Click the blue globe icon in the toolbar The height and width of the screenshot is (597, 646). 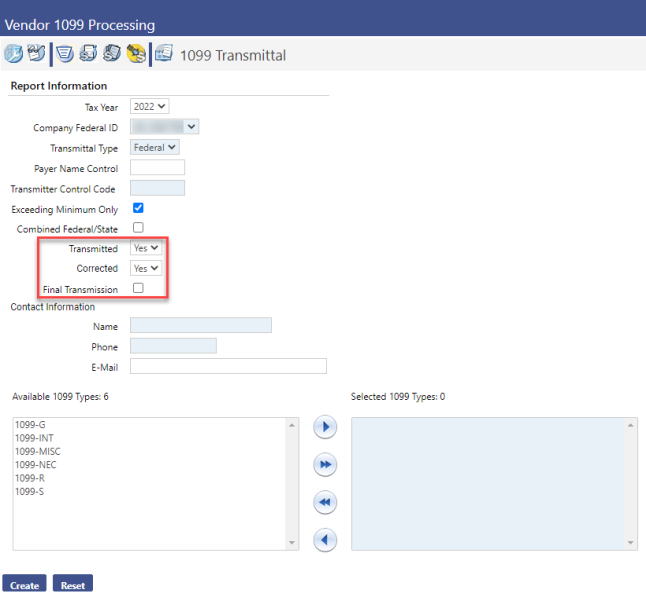pos(14,54)
